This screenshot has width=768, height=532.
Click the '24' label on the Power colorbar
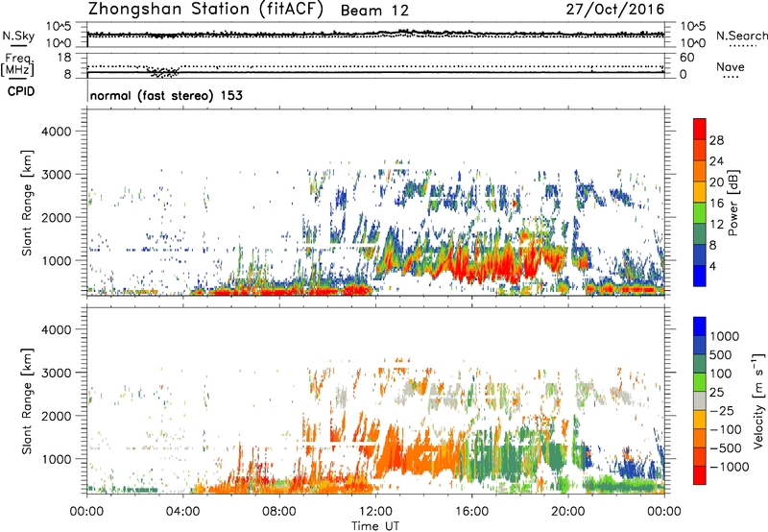pos(716,161)
